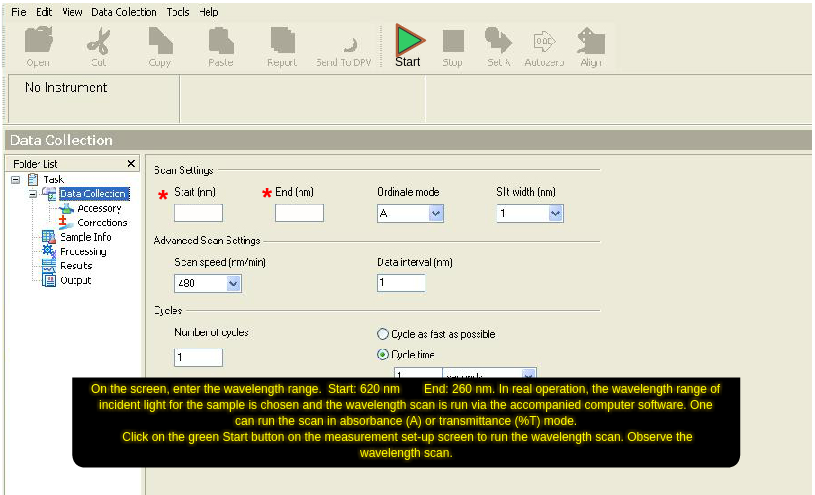The width and height of the screenshot is (815, 495).
Task: Click the Start (nm) input field
Action: [198, 213]
